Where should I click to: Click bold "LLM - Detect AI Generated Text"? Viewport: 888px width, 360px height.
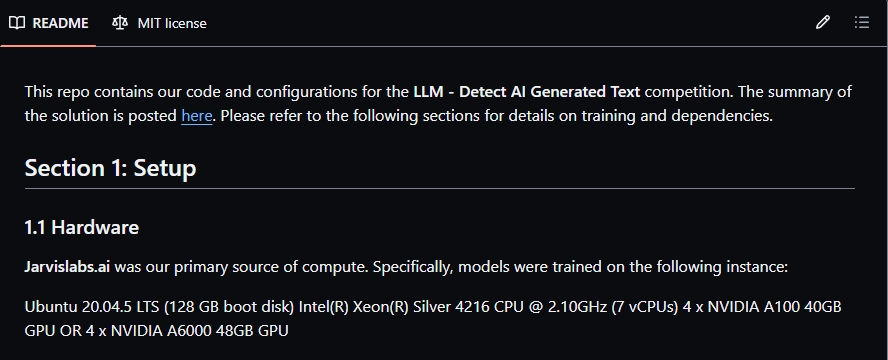click(x=527, y=92)
